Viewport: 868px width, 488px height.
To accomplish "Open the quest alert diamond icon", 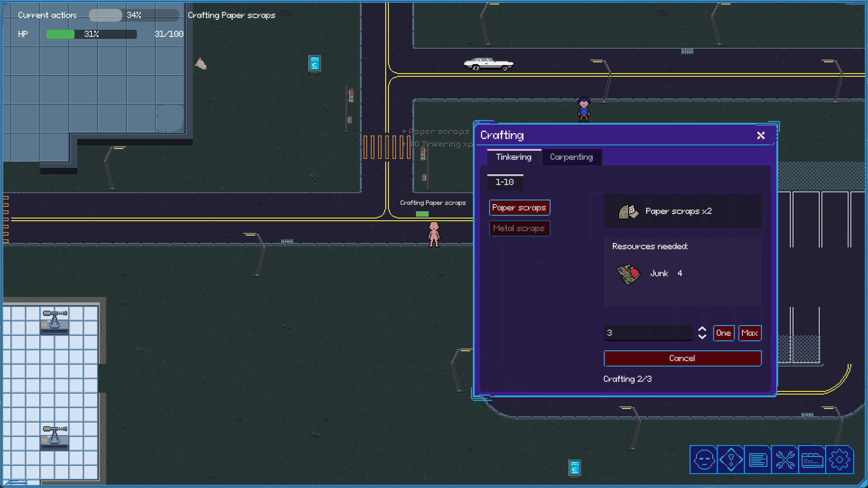I will tap(731, 460).
